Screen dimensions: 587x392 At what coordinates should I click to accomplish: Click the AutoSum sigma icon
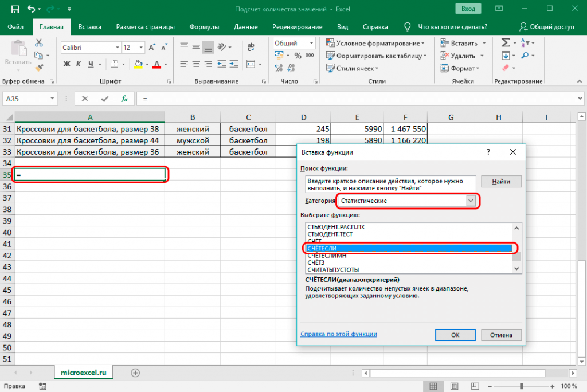(x=505, y=43)
